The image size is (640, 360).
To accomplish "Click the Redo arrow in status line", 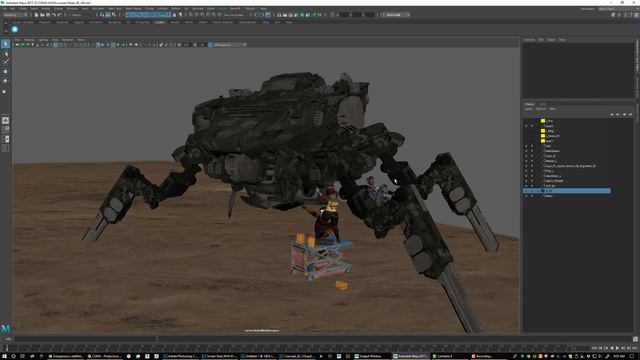I will click(x=59, y=15).
